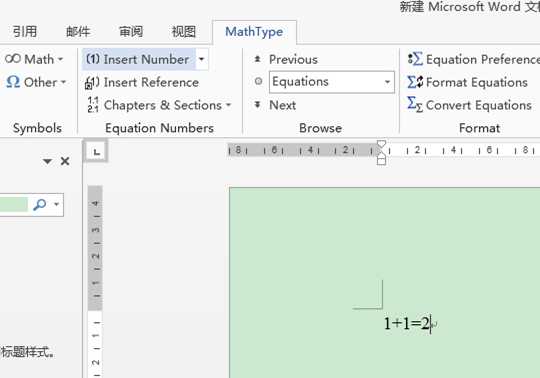This screenshot has width=540, height=378.
Task: Open the Equations browse combo box
Action: [331, 82]
